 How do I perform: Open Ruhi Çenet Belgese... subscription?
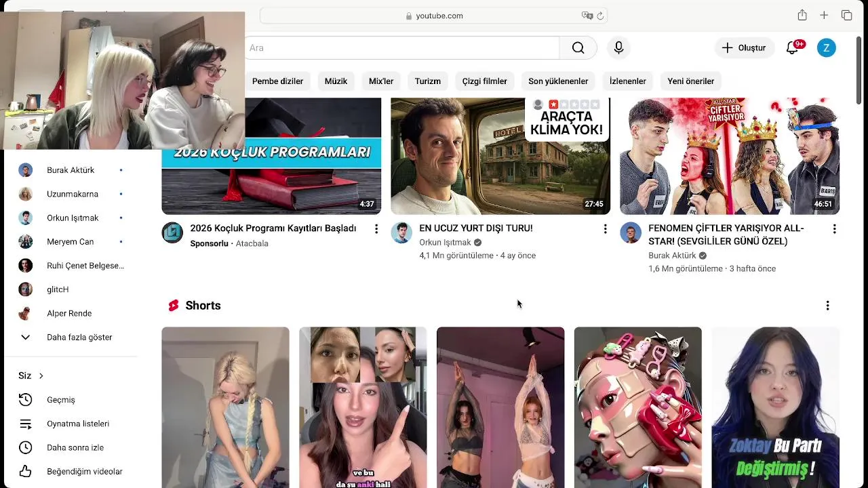71,266
